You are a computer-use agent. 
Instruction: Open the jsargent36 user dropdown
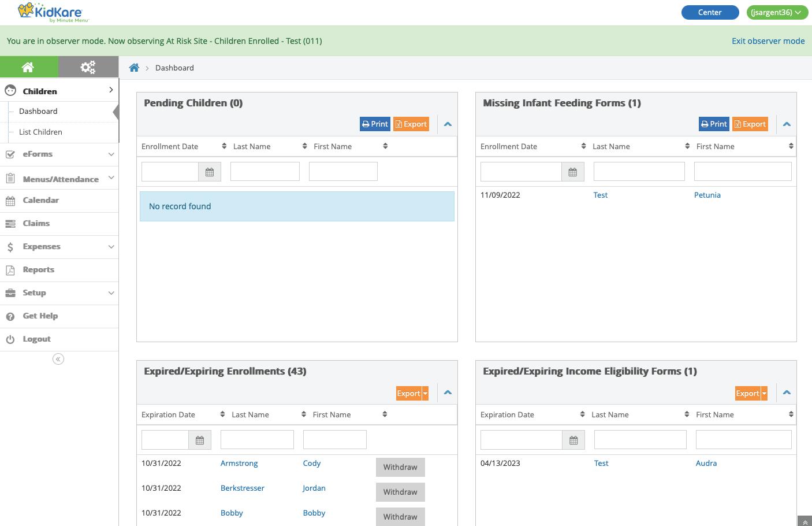click(777, 12)
